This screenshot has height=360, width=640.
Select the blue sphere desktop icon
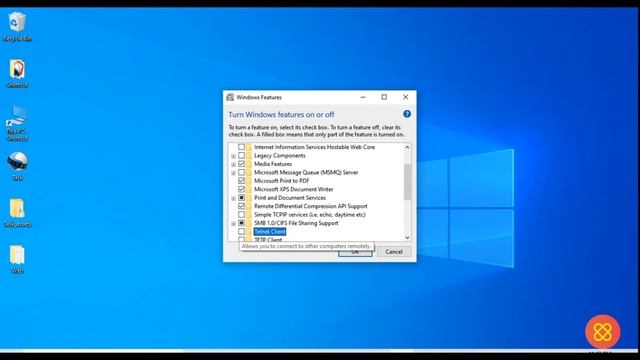pos(17,166)
